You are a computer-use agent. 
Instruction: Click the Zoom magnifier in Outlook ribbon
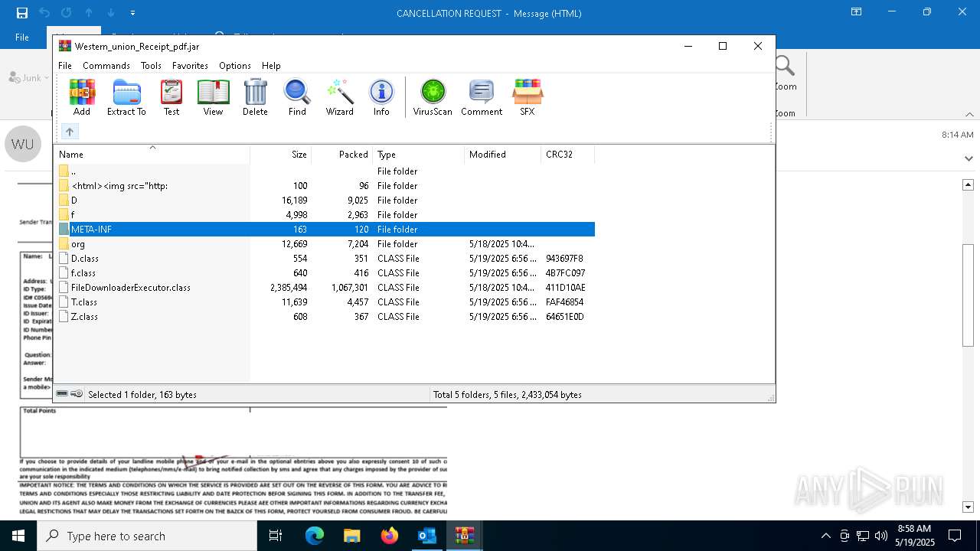tap(785, 67)
